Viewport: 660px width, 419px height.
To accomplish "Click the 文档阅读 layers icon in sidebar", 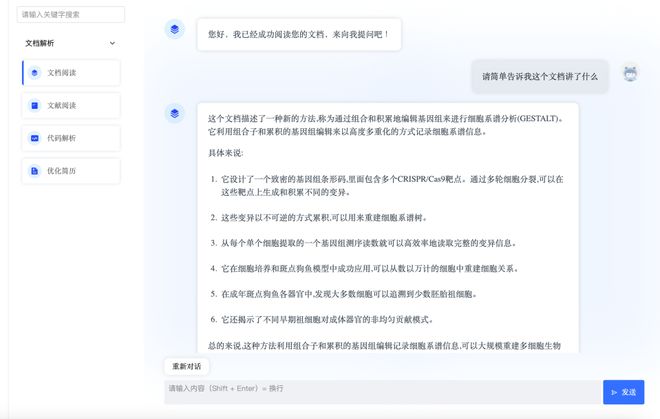I will (35, 73).
